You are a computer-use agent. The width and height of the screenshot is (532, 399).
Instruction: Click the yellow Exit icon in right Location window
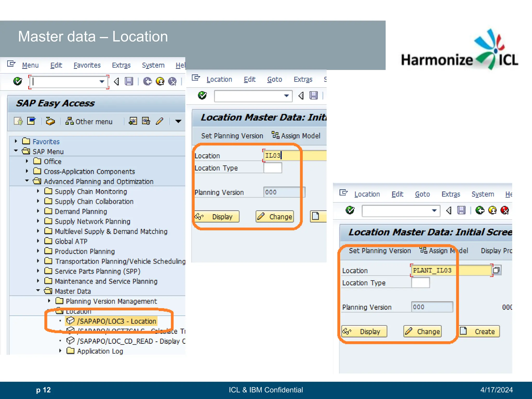[492, 210]
